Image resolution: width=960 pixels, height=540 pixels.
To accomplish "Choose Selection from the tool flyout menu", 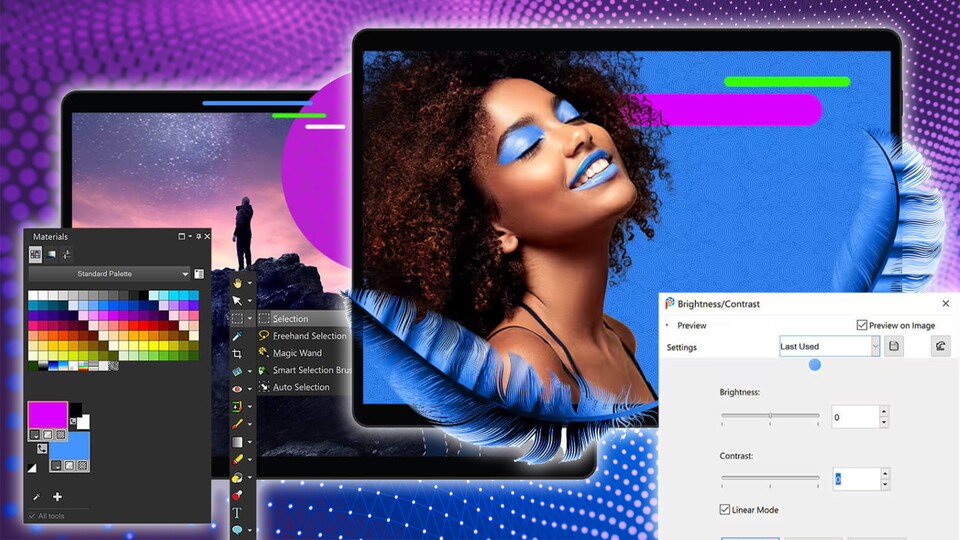I will 304,318.
